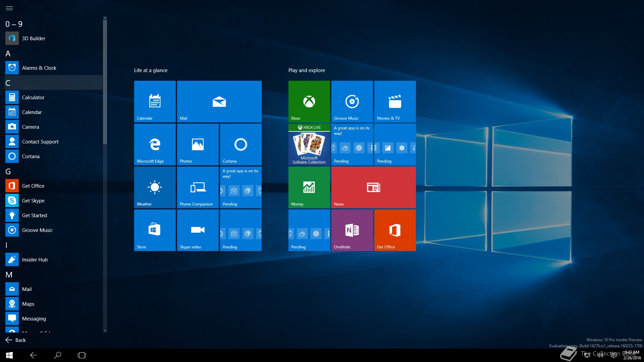Image resolution: width=644 pixels, height=362 pixels.
Task: Open Cortana from the all apps list
Action: tap(54, 157)
